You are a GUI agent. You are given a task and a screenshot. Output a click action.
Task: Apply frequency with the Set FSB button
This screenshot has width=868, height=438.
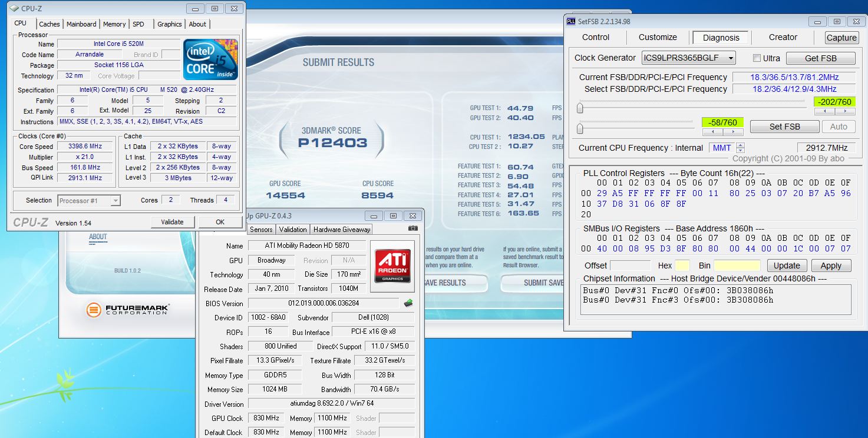784,127
